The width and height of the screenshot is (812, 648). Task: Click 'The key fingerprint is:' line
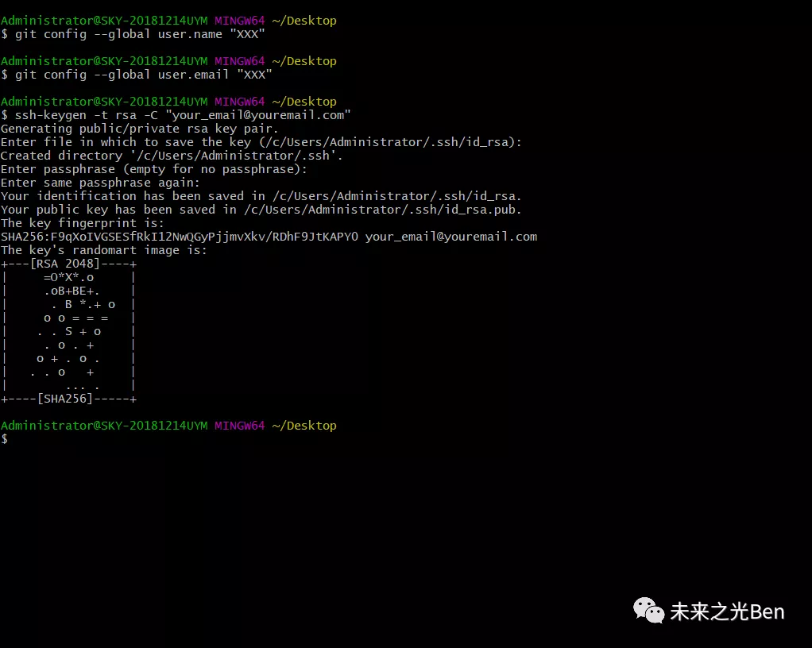tap(83, 223)
